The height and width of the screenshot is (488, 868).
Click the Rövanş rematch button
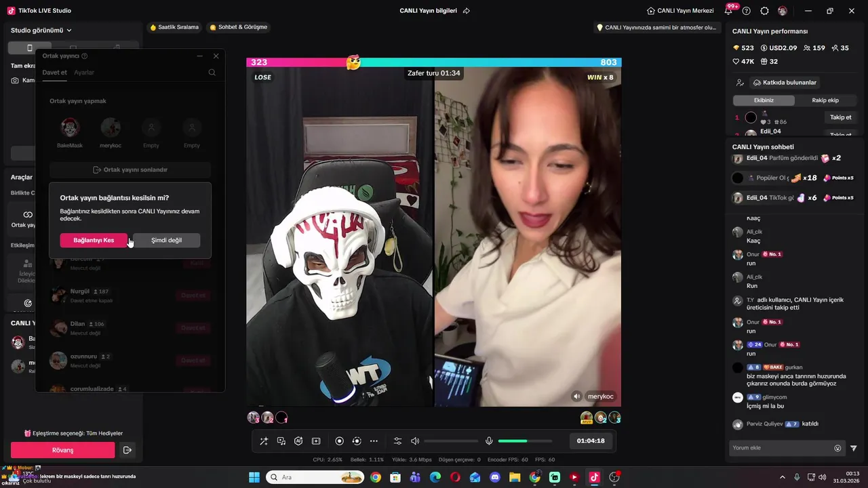coord(62,450)
